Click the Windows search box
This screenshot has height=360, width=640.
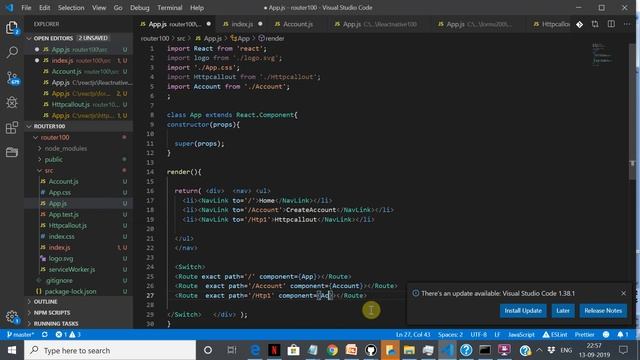pyautogui.click(x=110, y=350)
